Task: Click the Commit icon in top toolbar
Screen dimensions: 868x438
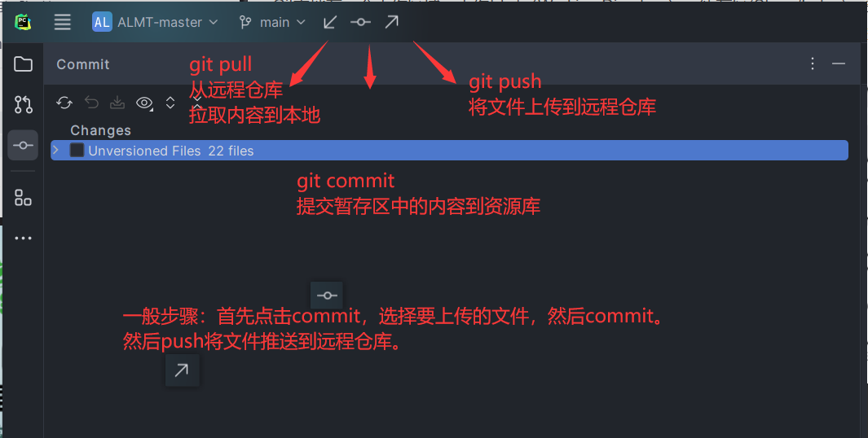Action: coord(360,22)
